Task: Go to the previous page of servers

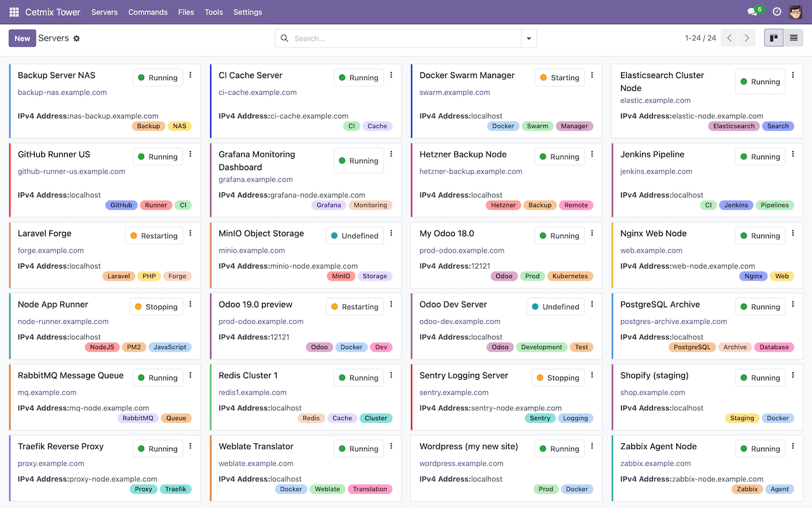Action: pyautogui.click(x=730, y=38)
